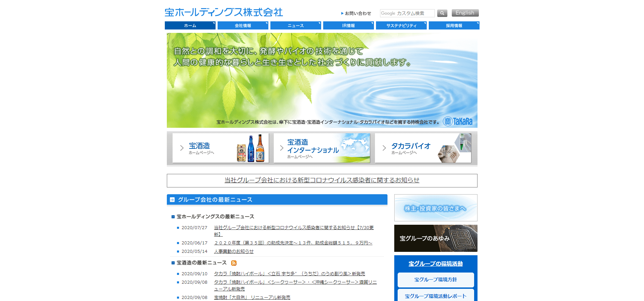The image size is (644, 301).
Task: Go to the サステナビリティ tab
Action: (401, 26)
